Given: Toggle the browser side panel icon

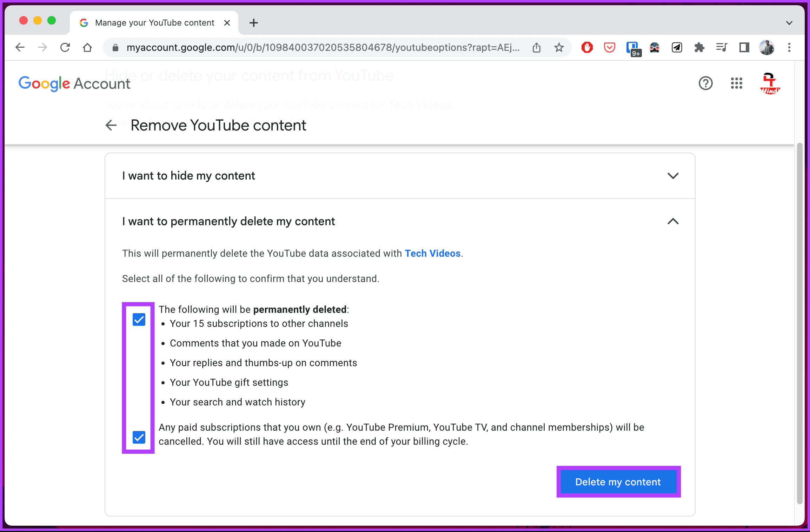Looking at the screenshot, I should point(744,47).
